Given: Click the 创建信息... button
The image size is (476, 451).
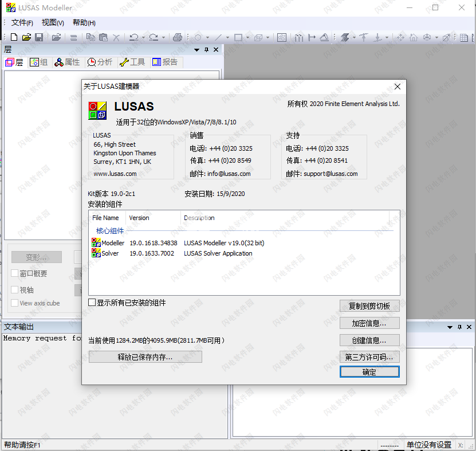Looking at the screenshot, I should [369, 340].
